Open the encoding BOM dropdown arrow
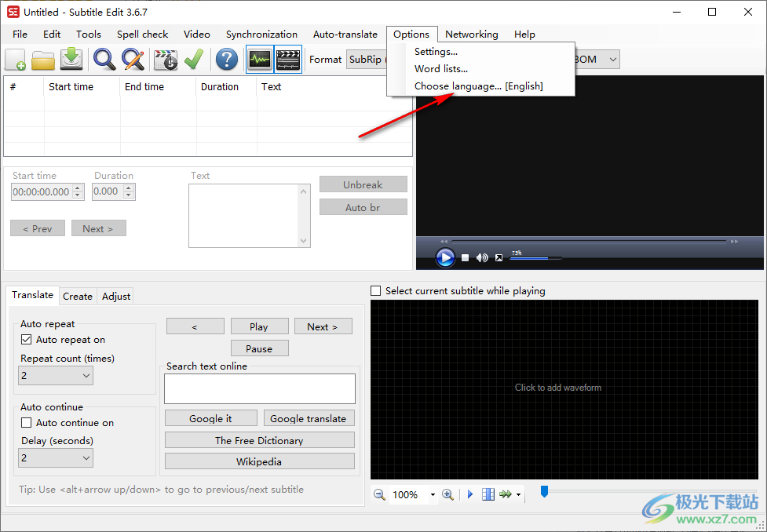Screen dimensions: 767x532 612,60
